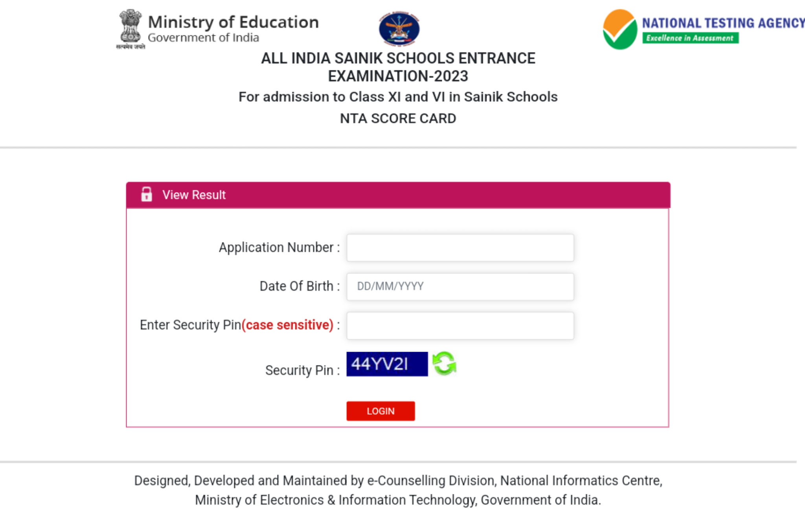
Task: Click the Sainik Schools crest logo
Action: (x=399, y=29)
